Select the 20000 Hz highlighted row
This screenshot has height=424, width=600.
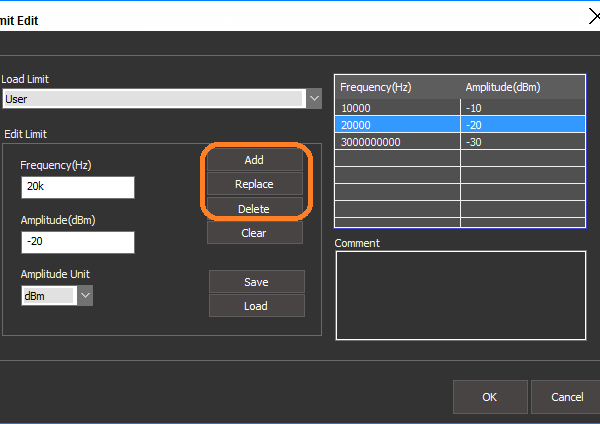tap(398, 124)
